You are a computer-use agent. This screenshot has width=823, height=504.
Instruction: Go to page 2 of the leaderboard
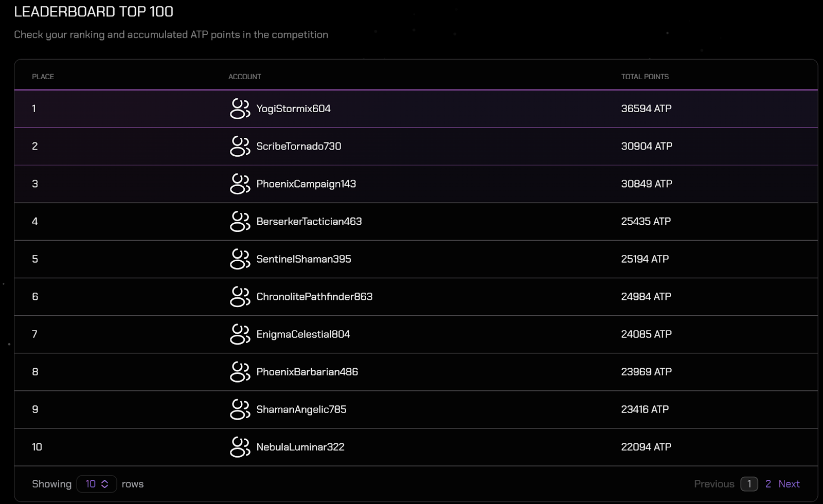768,484
